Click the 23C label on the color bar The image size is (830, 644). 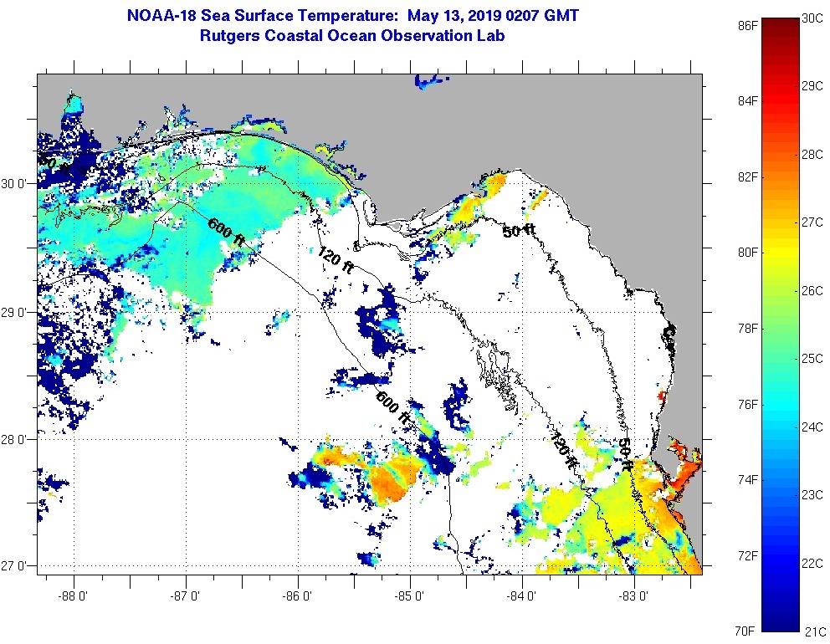812,495
